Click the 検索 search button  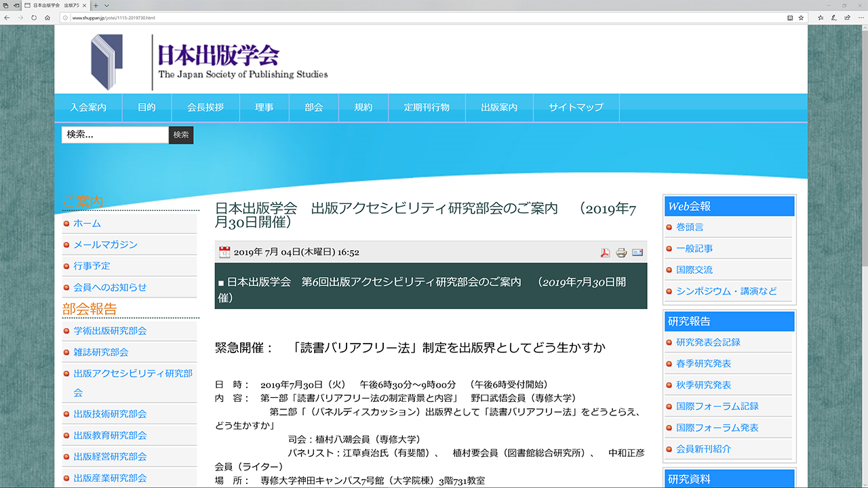pyautogui.click(x=181, y=135)
